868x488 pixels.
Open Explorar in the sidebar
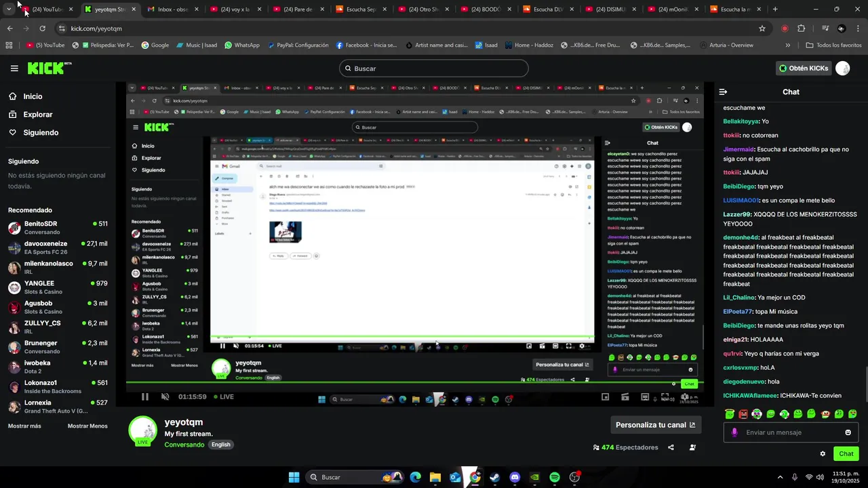(30, 115)
